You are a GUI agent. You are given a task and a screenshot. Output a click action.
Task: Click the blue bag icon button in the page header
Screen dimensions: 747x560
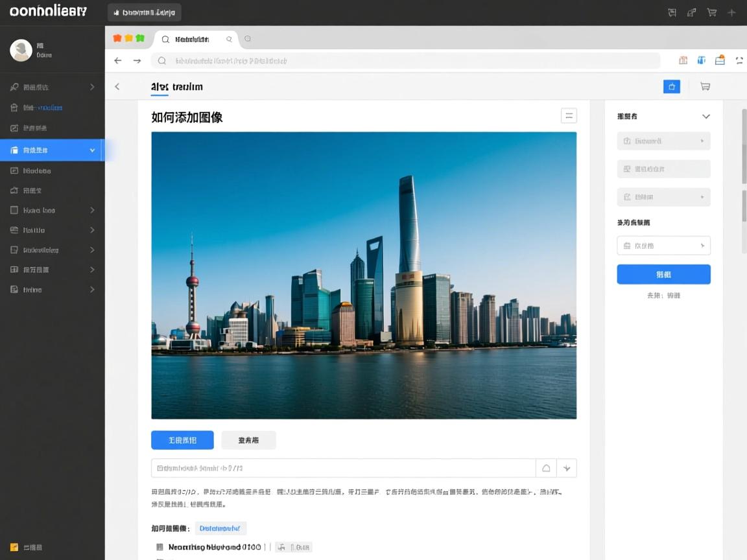672,87
